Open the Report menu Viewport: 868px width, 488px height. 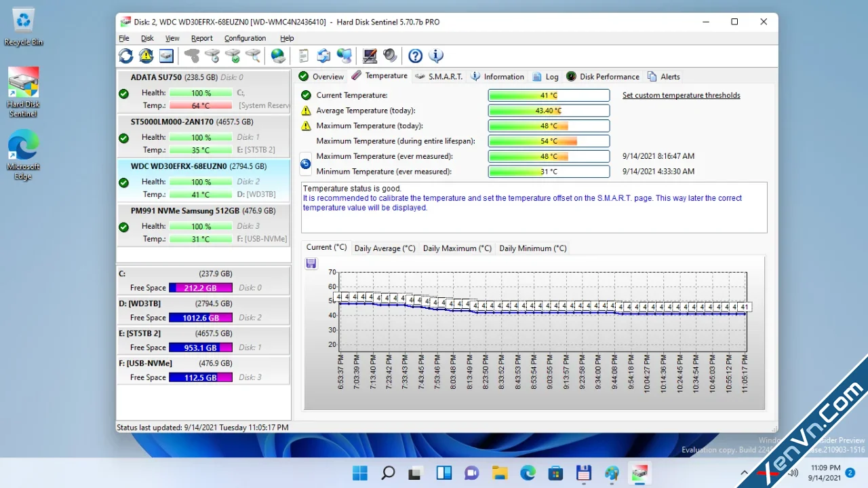201,39
